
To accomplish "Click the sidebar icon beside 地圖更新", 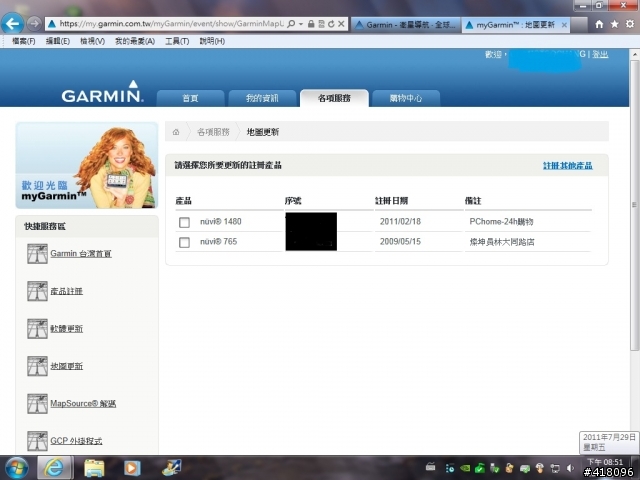I will (x=37, y=366).
